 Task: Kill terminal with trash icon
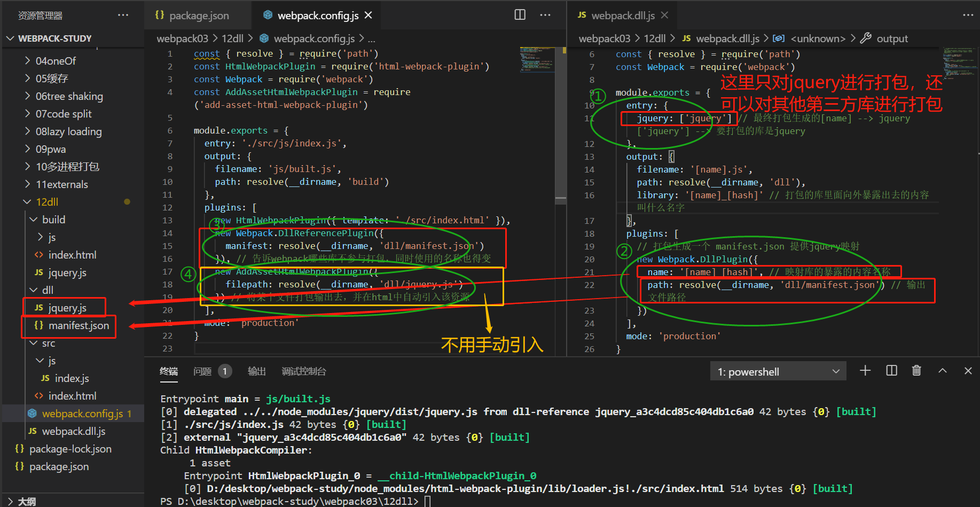coord(916,371)
